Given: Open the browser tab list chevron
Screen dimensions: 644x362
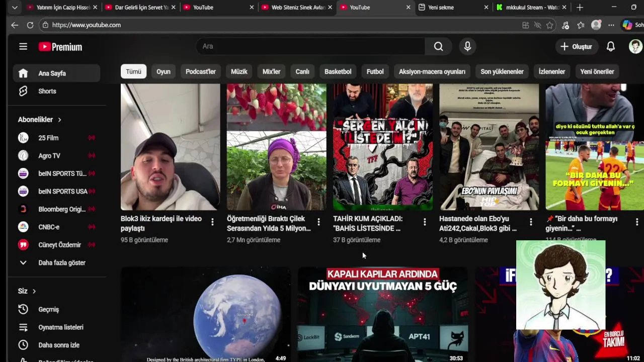Looking at the screenshot, I should [x=15, y=8].
